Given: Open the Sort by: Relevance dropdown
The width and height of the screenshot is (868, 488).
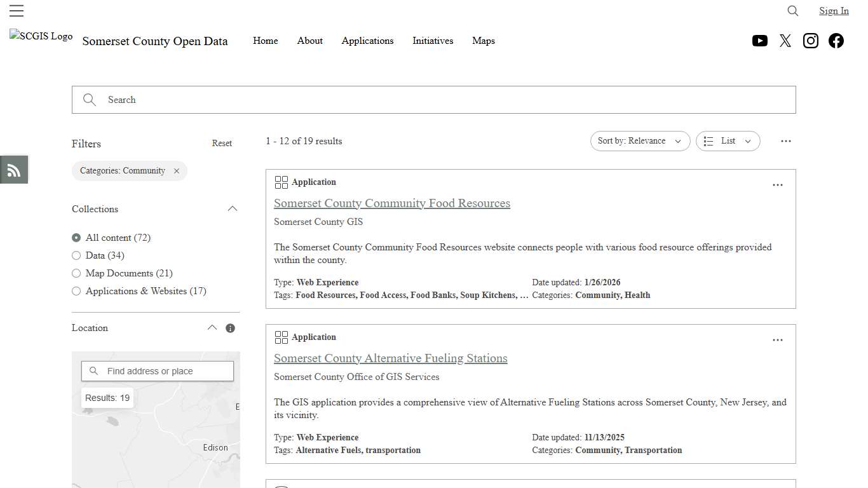Looking at the screenshot, I should (640, 141).
